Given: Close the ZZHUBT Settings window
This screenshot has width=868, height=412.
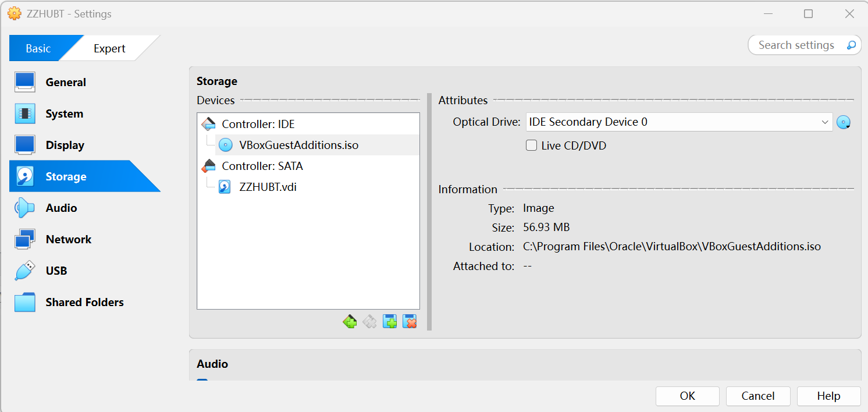Looking at the screenshot, I should coord(849,14).
